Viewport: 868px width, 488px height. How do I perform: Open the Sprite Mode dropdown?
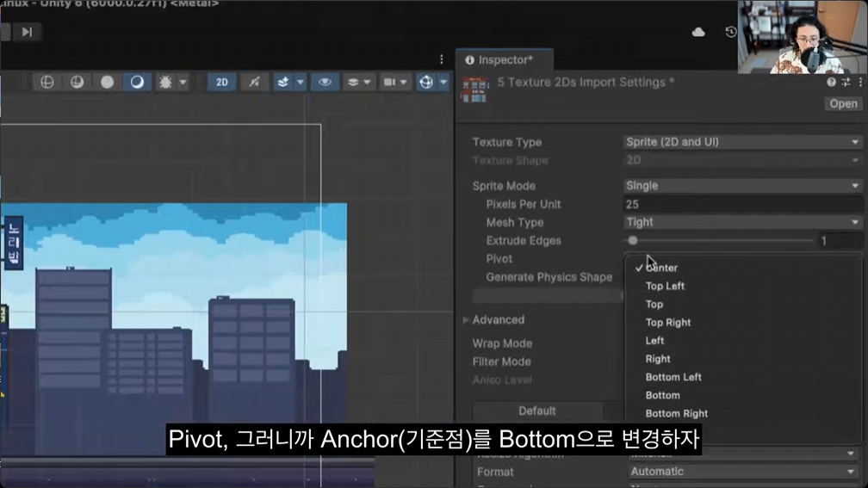pyautogui.click(x=742, y=186)
